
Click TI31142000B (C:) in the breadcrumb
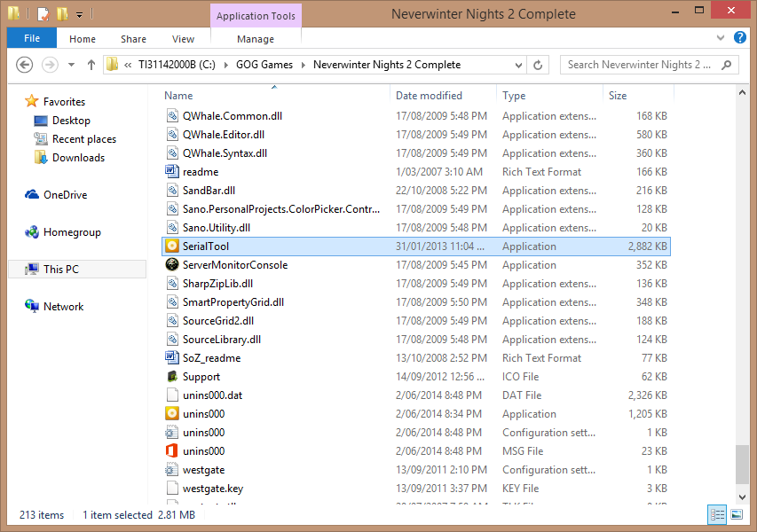[x=177, y=65]
